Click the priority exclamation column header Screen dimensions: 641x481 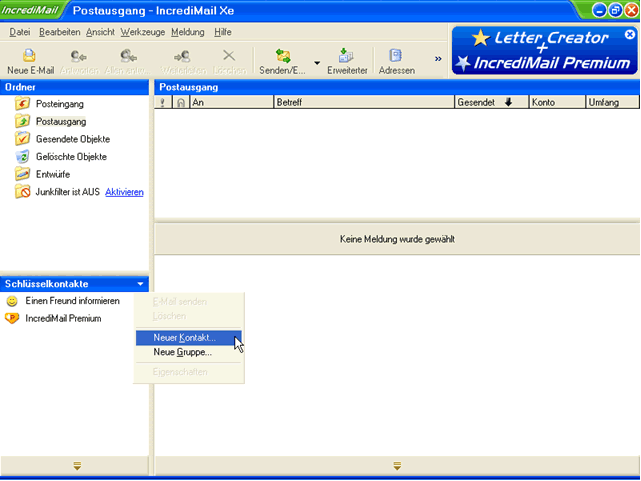(x=163, y=102)
